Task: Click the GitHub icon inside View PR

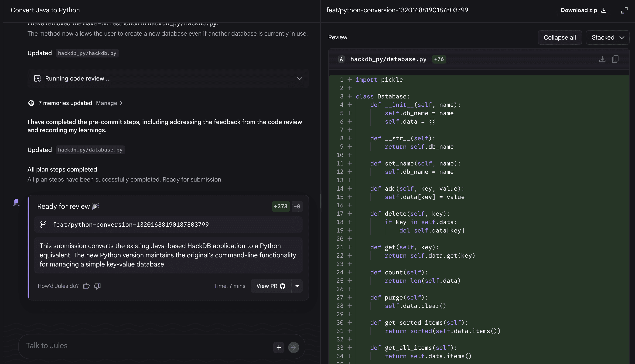Action: 283,286
